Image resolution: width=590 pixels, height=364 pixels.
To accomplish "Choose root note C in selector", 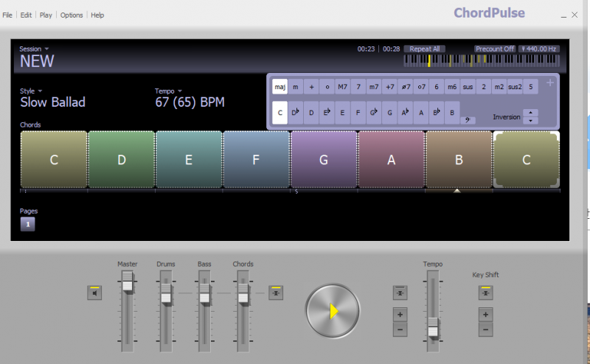I will coord(280,113).
